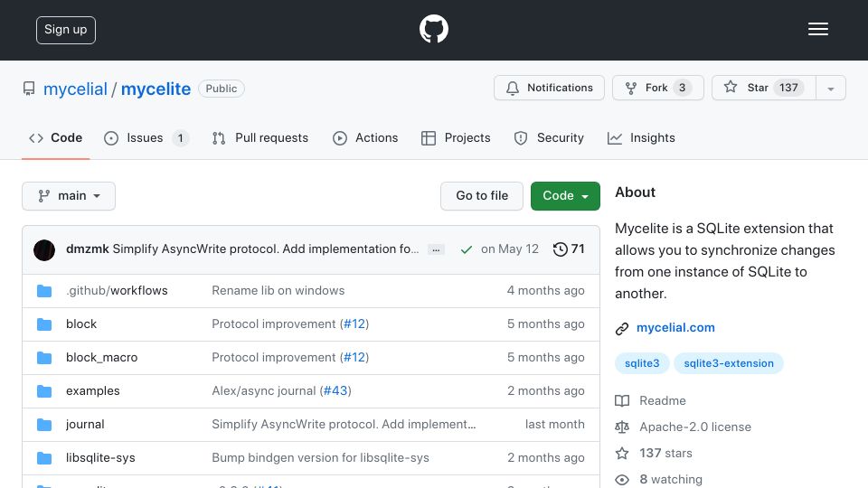The height and width of the screenshot is (488, 868).
Task: Open Simplify AsyncWrite commit in journal row
Action: [344, 425]
